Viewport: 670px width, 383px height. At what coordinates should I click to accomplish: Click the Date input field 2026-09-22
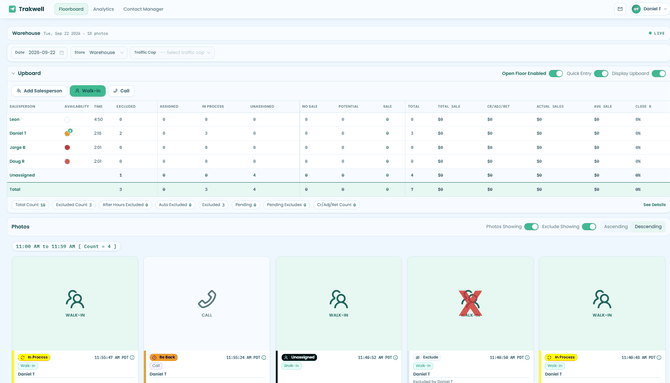(x=39, y=53)
